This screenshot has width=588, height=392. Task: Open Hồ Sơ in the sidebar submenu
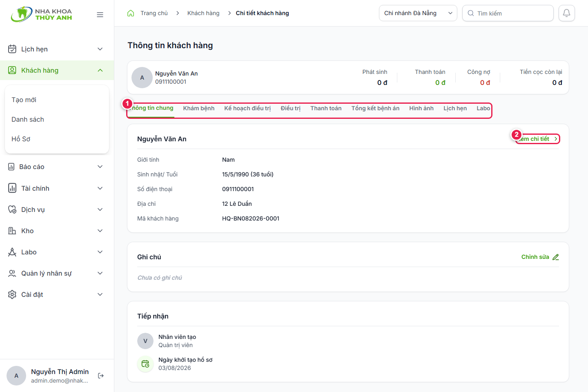[x=21, y=139]
